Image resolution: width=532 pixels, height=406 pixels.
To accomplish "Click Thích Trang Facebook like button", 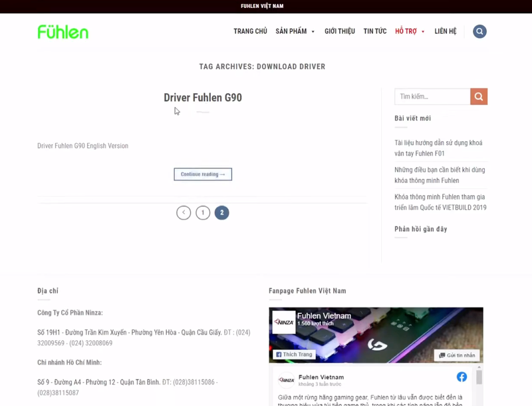I will tap(294, 354).
